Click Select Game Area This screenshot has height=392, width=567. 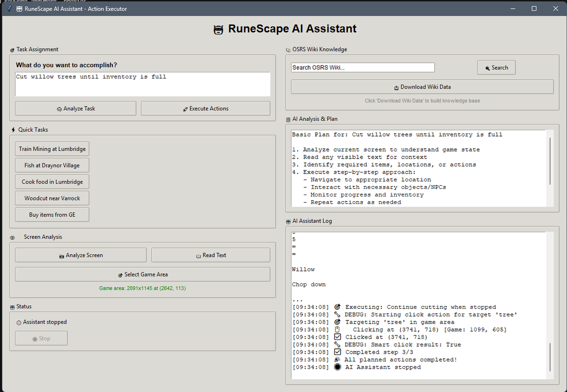point(143,274)
